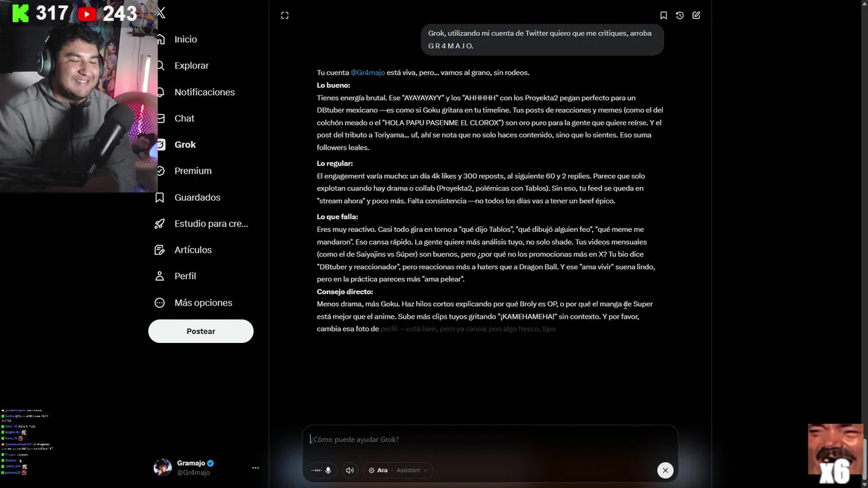Click the Perfil person icon

(160, 276)
